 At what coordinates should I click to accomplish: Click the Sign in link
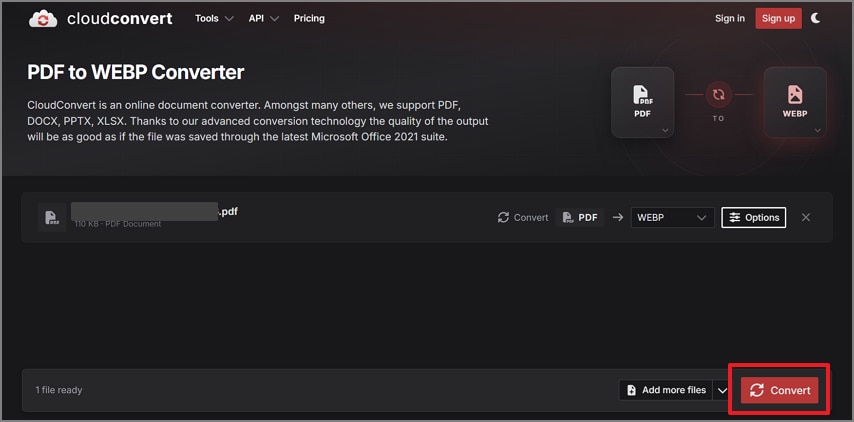click(730, 19)
